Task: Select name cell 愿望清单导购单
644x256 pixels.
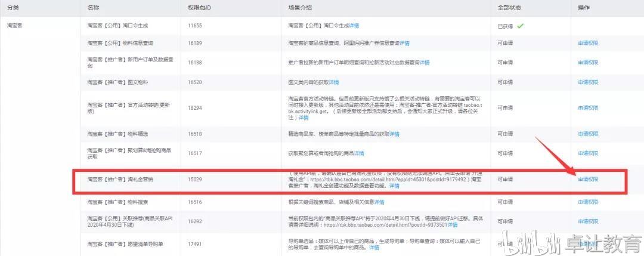Action: [125, 244]
